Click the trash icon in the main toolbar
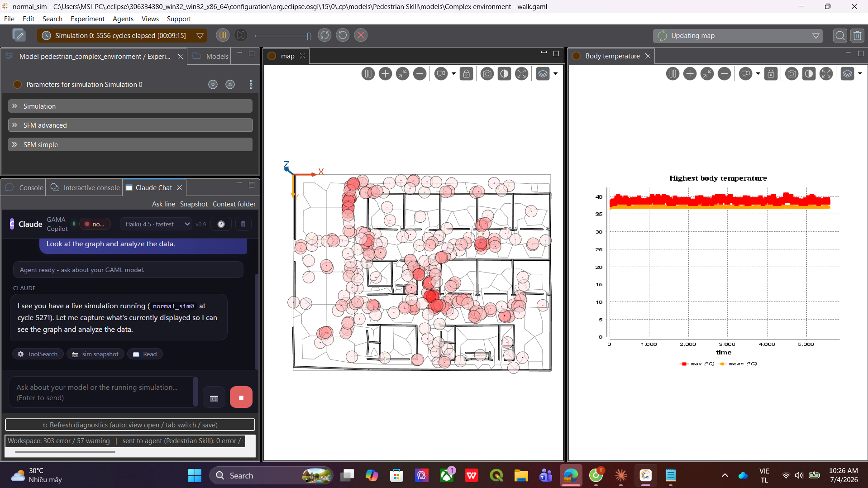The height and width of the screenshot is (488, 868). 857,36
